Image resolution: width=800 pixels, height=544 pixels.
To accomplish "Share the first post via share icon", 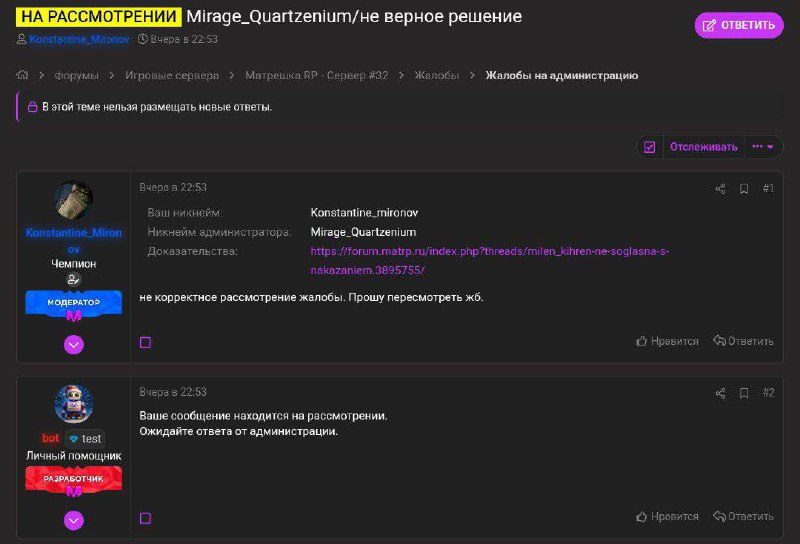I will pyautogui.click(x=720, y=188).
